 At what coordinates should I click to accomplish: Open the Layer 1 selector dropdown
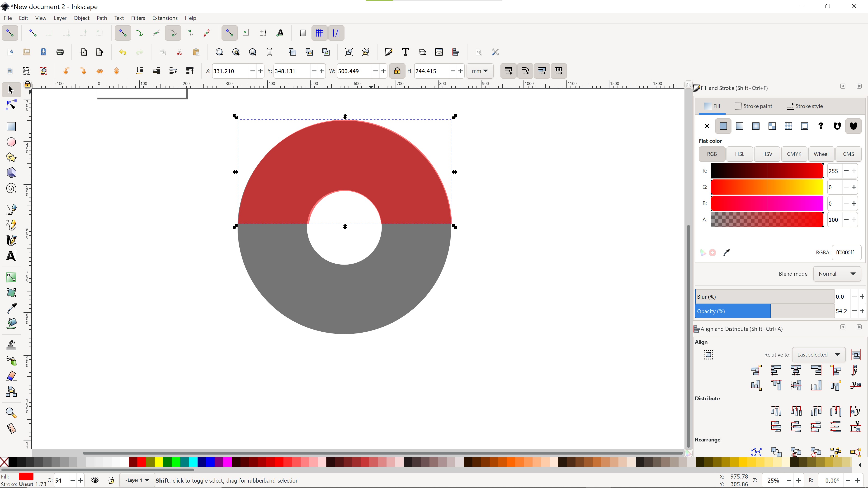coord(137,480)
